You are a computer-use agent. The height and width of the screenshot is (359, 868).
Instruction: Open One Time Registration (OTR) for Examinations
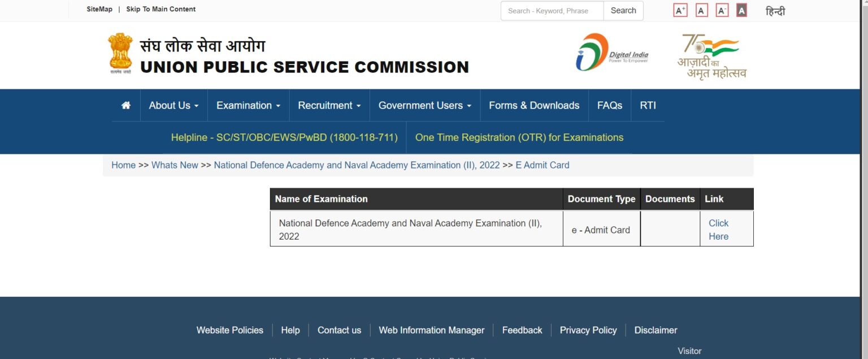click(x=519, y=137)
